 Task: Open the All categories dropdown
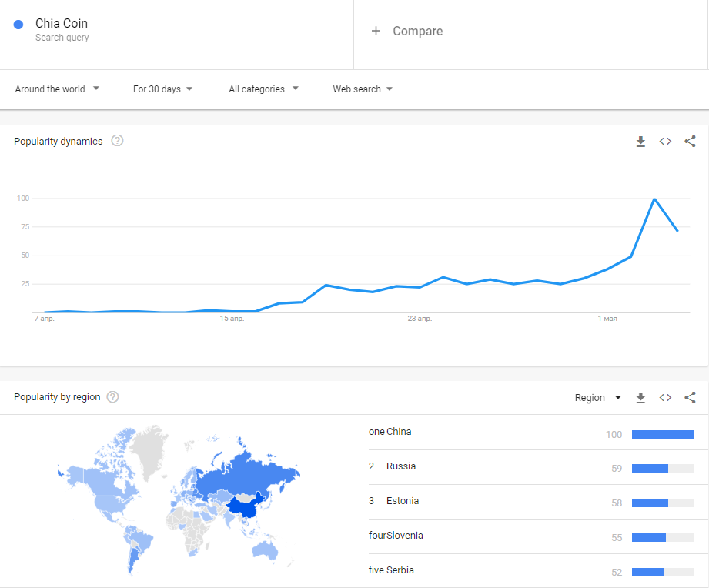pyautogui.click(x=263, y=89)
